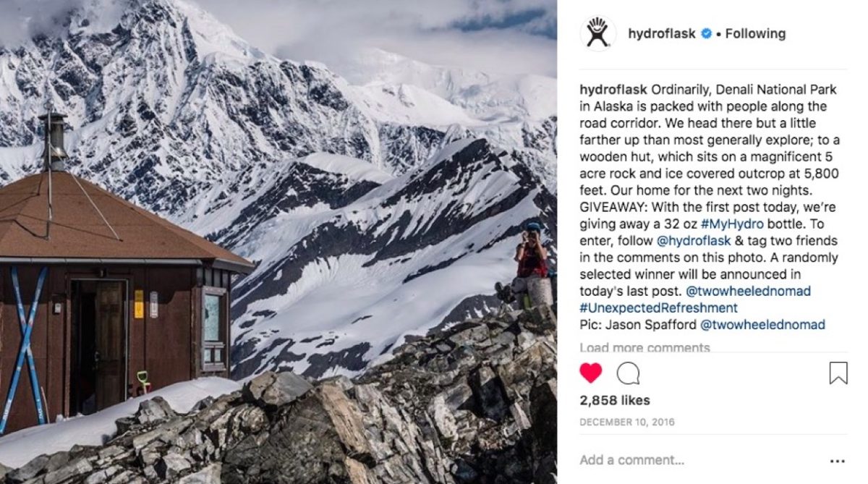Click the blue verified badge
Screen dimensions: 868x484
705,34
